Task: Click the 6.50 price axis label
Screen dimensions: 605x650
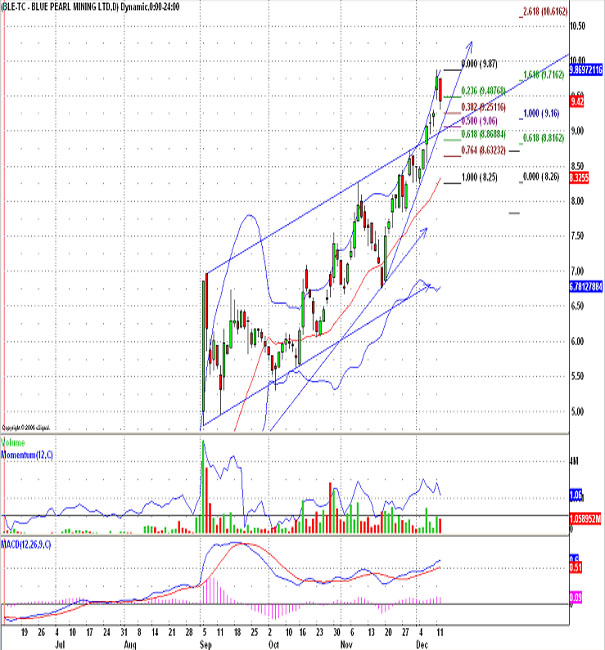Action: pos(577,306)
